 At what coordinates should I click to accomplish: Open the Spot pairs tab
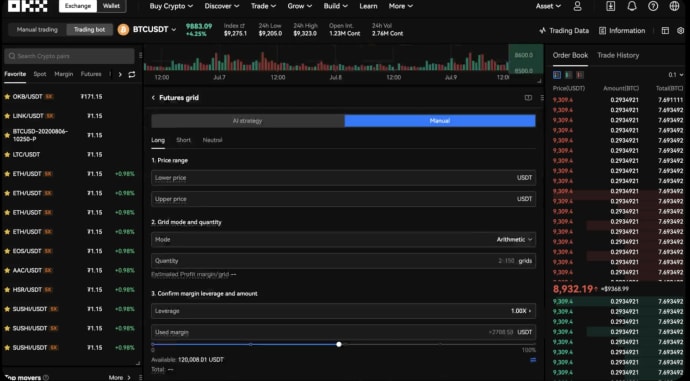click(x=40, y=74)
